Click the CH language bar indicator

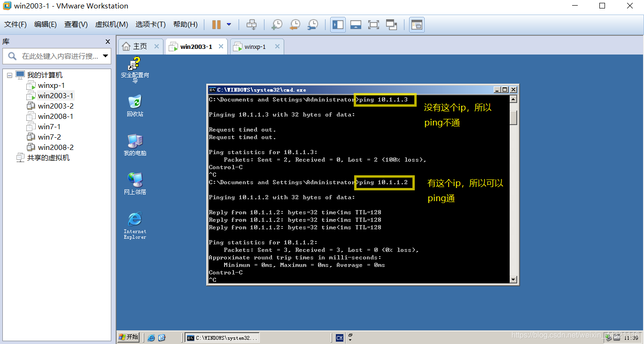[340, 337]
